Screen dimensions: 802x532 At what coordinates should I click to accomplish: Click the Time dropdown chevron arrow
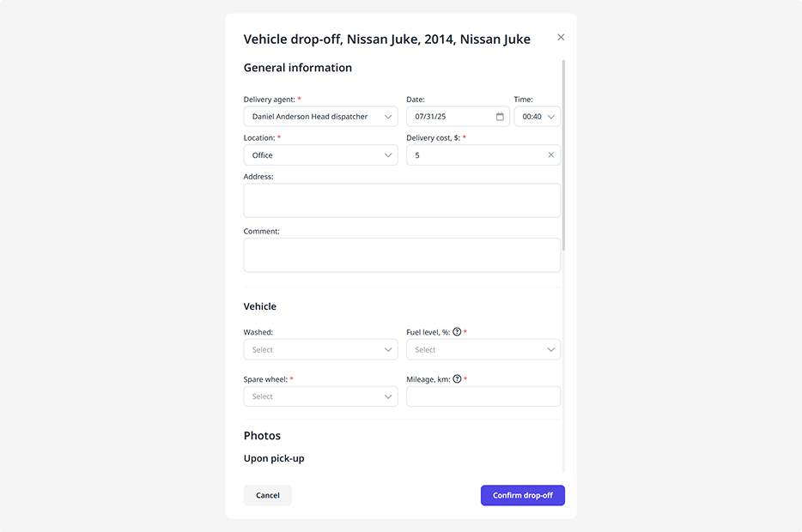coord(551,117)
